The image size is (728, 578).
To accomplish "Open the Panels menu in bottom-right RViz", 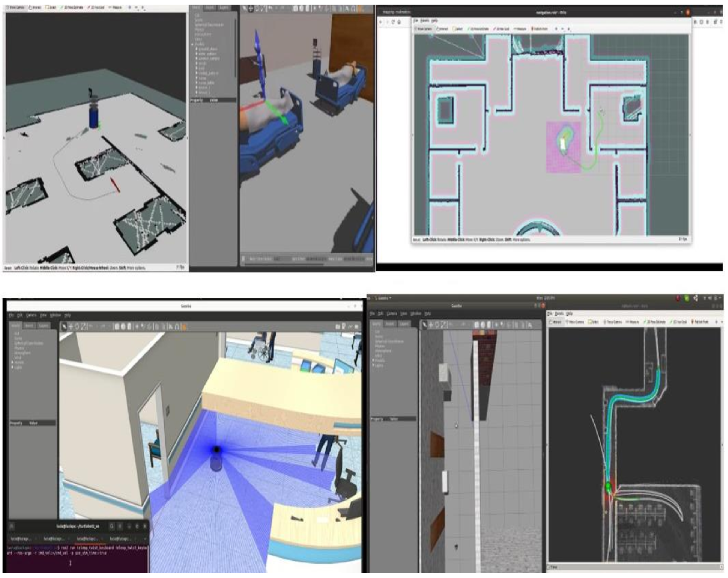I will coord(559,314).
